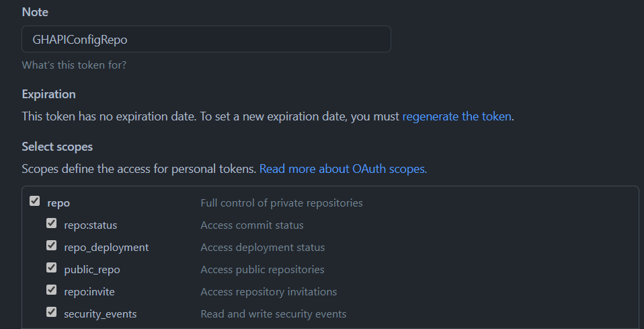
Task: Uncheck the security_events checkbox
Action: [51, 312]
